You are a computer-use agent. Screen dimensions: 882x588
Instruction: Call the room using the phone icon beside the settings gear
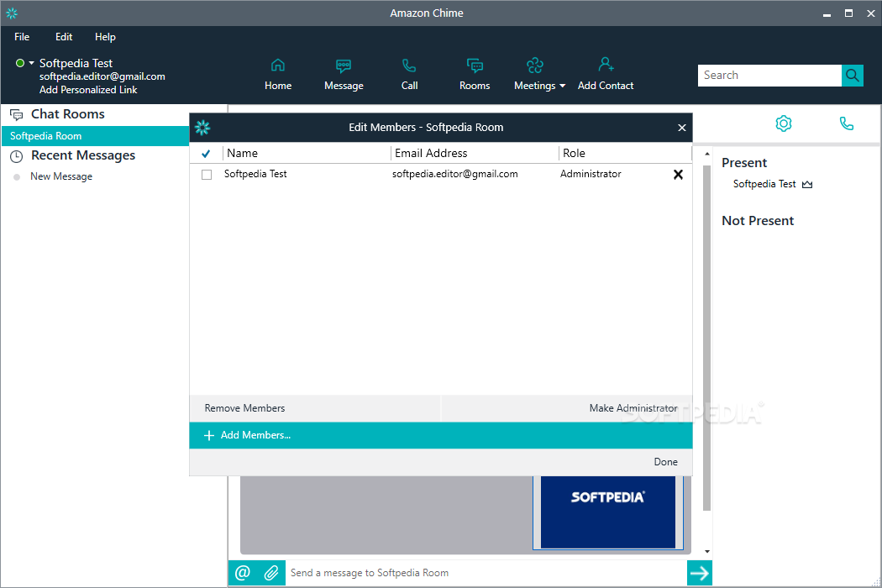(x=847, y=123)
